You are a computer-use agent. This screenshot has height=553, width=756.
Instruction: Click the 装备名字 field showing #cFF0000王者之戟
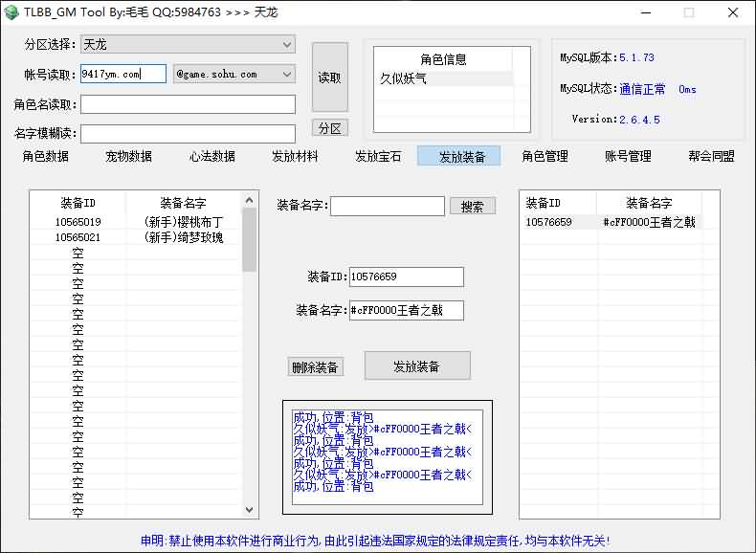coord(407,310)
